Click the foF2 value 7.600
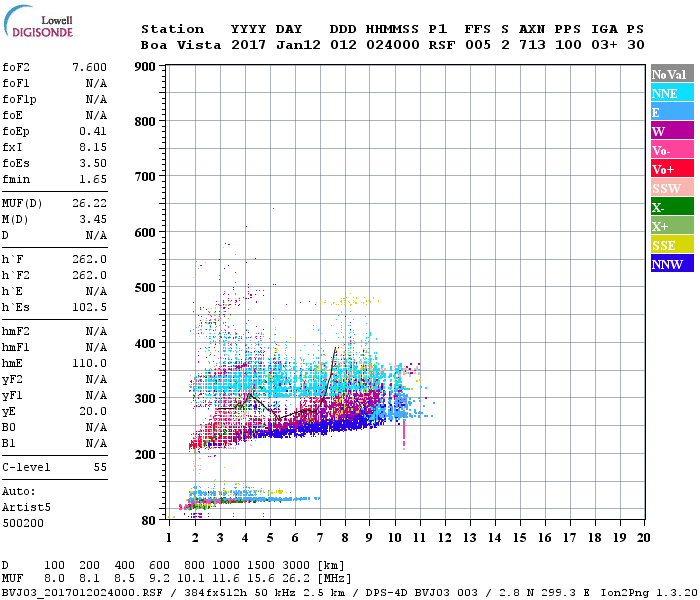Image resolution: width=700 pixels, height=600 pixels. pyautogui.click(x=89, y=67)
